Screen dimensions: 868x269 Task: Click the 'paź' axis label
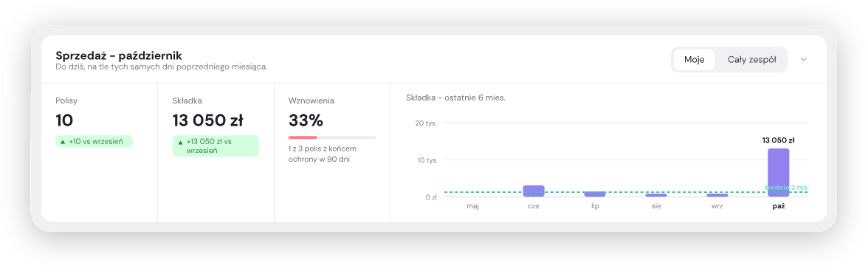pos(778,205)
